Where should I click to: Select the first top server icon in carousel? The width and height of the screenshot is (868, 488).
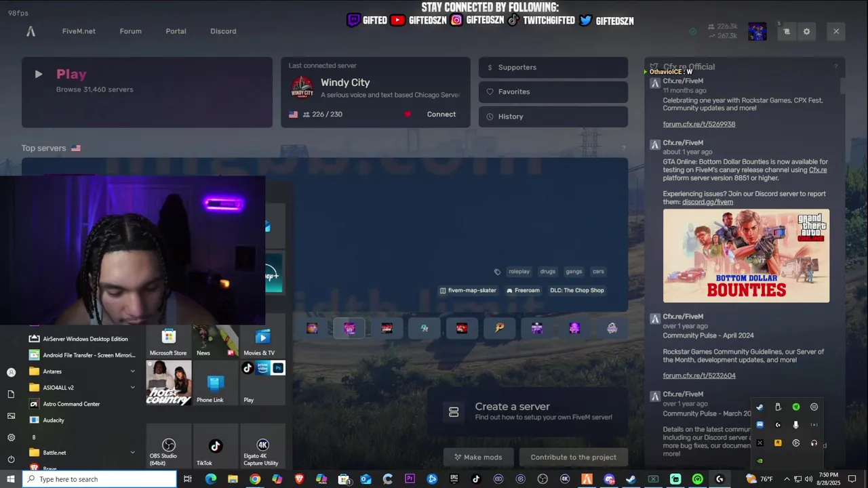tap(312, 328)
